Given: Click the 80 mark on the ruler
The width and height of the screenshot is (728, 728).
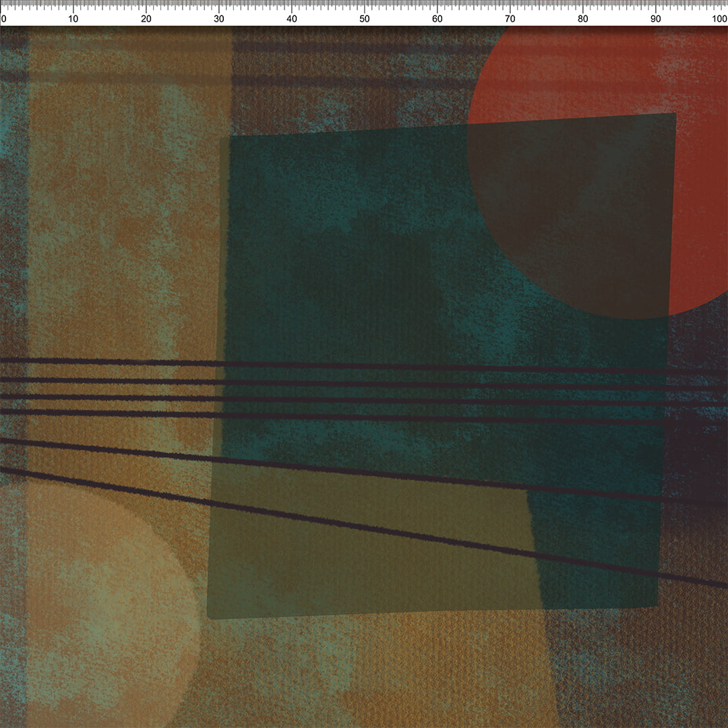Looking at the screenshot, I should [x=583, y=18].
